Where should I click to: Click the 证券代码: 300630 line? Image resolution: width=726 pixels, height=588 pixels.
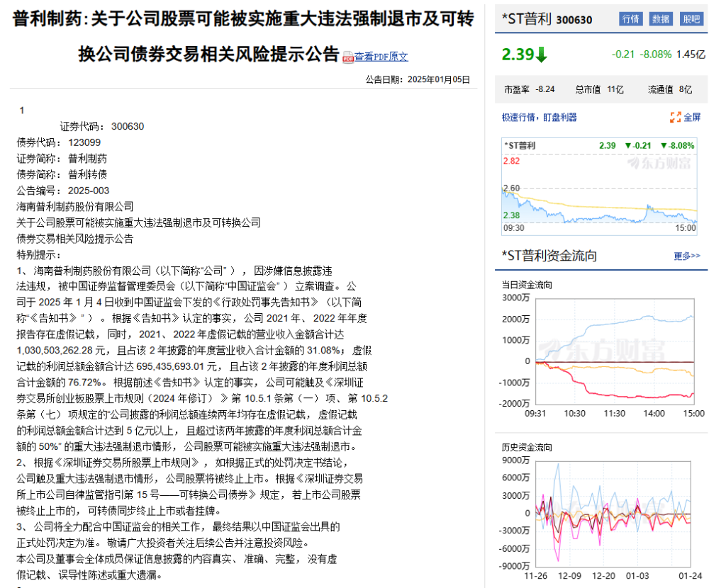pos(102,126)
